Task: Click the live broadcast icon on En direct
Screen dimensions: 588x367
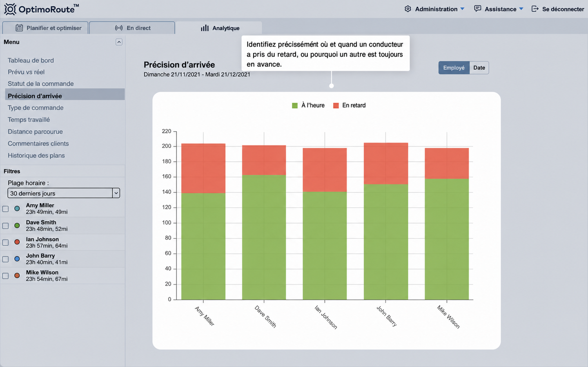Action: [x=119, y=28]
